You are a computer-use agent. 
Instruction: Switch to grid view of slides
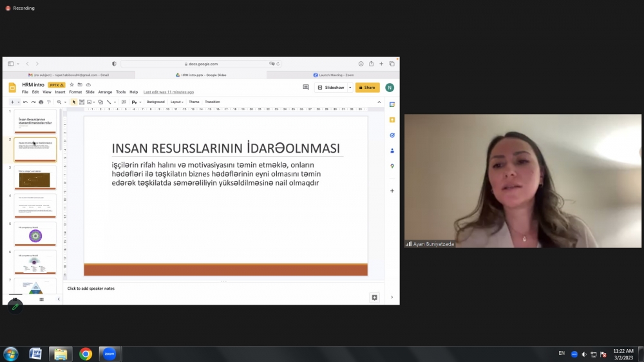click(42, 299)
